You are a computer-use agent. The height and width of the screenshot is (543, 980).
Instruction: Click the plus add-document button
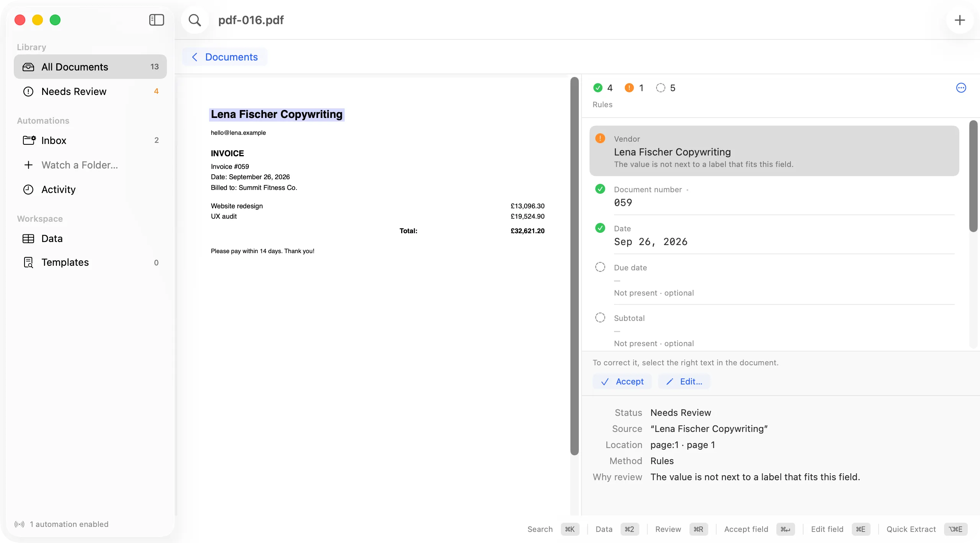tap(959, 20)
